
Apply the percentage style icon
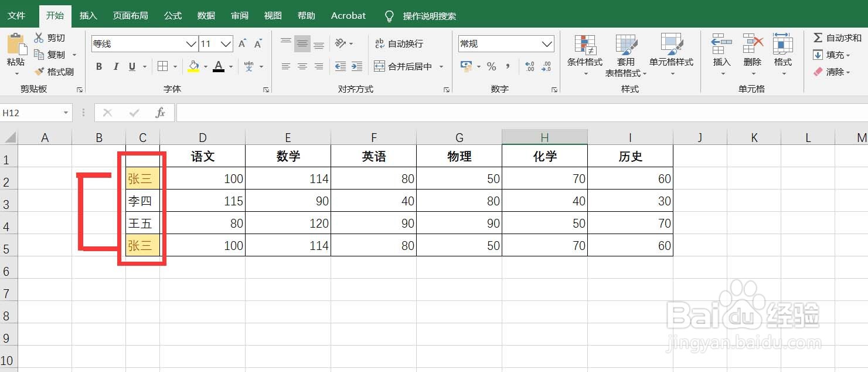(492, 66)
